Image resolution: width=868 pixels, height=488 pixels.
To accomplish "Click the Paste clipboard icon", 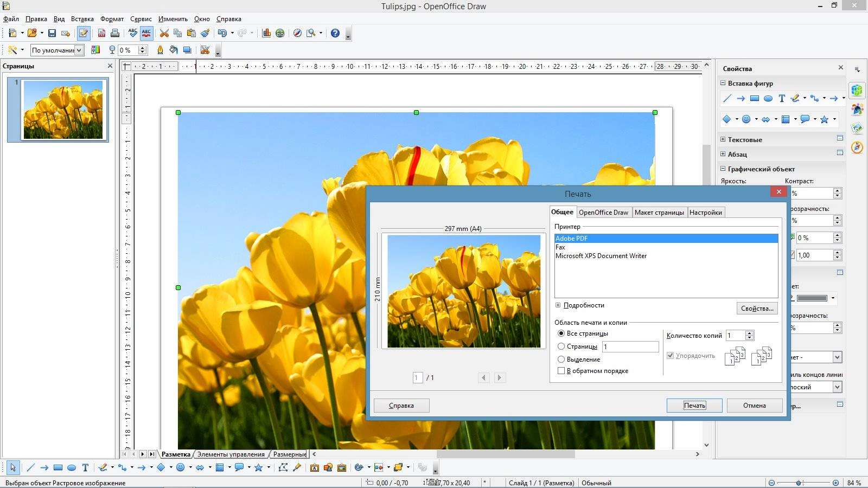I will 192,33.
